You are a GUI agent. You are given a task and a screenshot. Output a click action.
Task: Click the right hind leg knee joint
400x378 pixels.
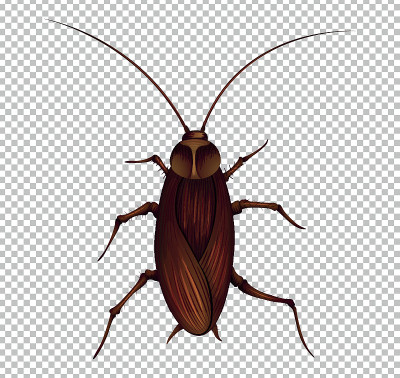click(x=291, y=303)
